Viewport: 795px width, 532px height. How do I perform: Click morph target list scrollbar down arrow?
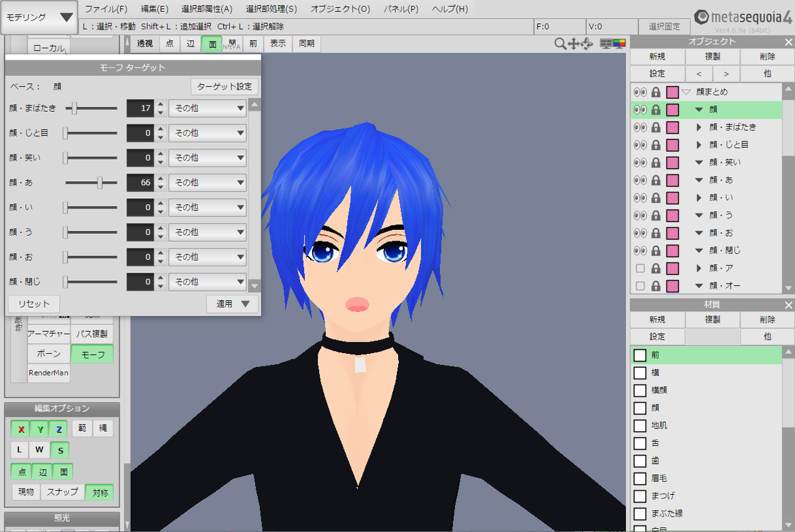click(254, 286)
